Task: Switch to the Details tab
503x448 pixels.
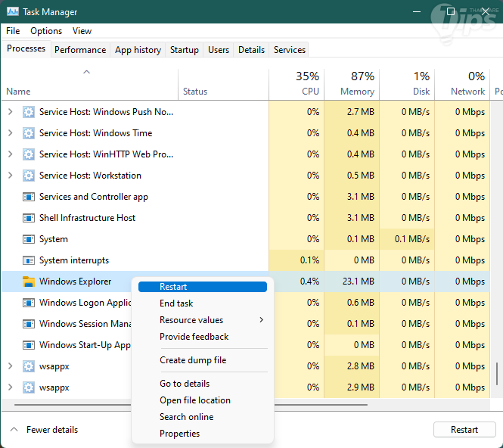Action: [x=251, y=50]
